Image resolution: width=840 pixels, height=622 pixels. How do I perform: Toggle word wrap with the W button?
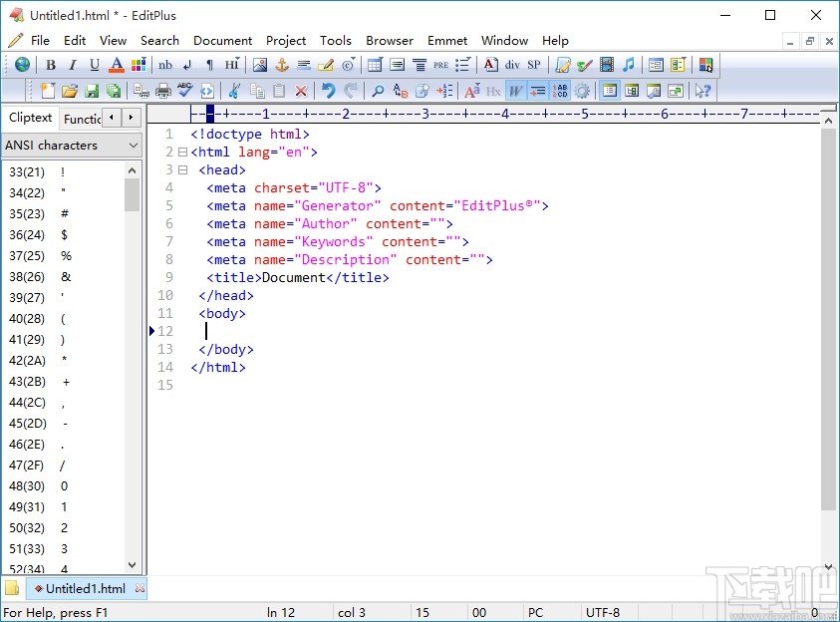[515, 91]
